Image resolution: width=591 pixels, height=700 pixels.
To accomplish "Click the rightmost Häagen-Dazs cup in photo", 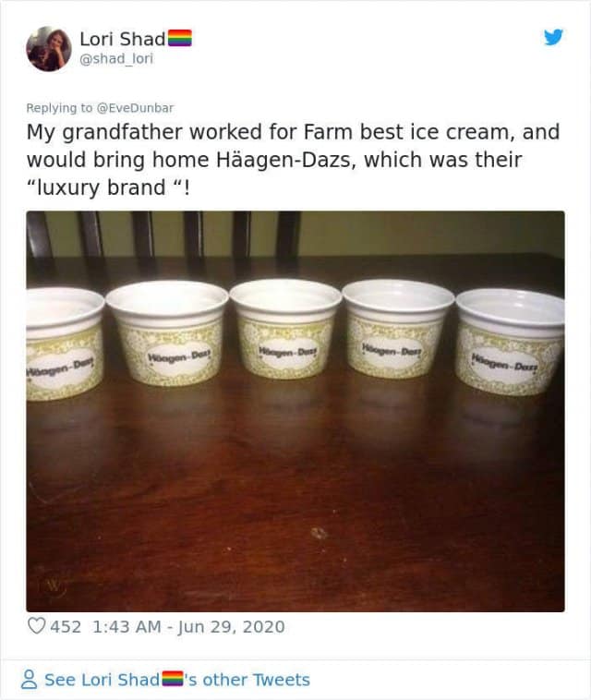I will [x=511, y=342].
